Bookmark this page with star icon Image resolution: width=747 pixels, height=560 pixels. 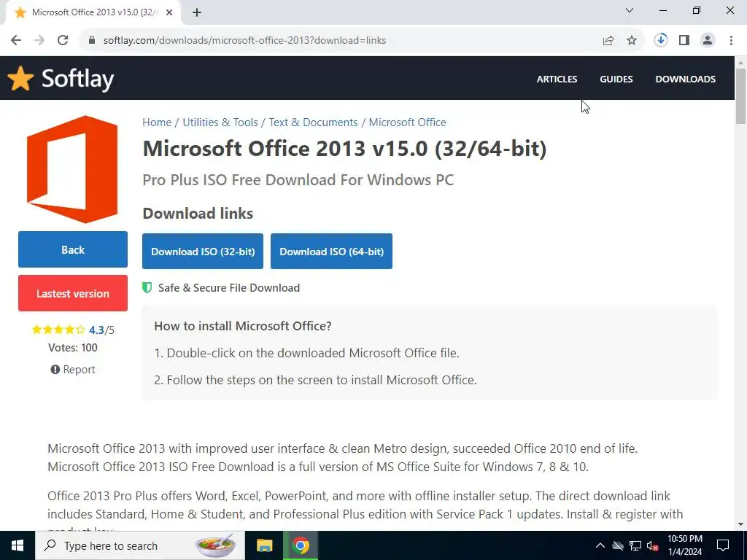pyautogui.click(x=632, y=41)
